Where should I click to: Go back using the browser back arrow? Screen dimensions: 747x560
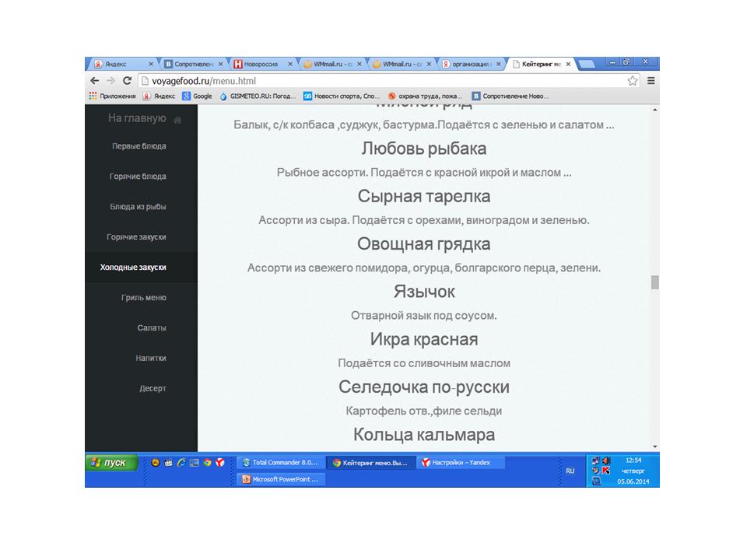95,81
